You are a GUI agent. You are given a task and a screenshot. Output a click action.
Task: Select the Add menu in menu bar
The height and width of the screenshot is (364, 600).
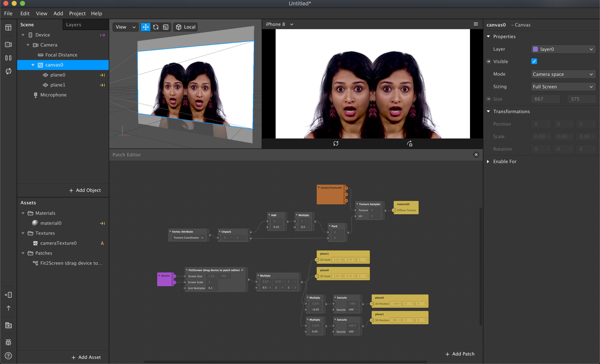58,13
